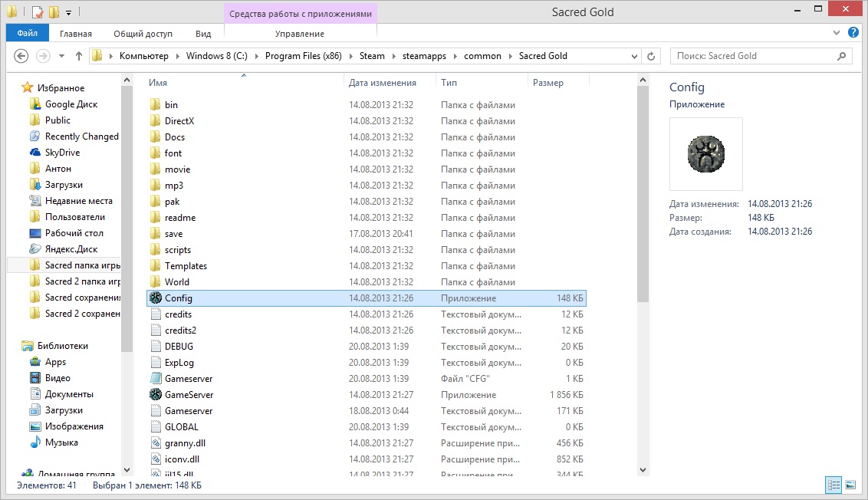Screen dimensions: 868x500
Task: Open Музыка library
Action: [x=61, y=442]
